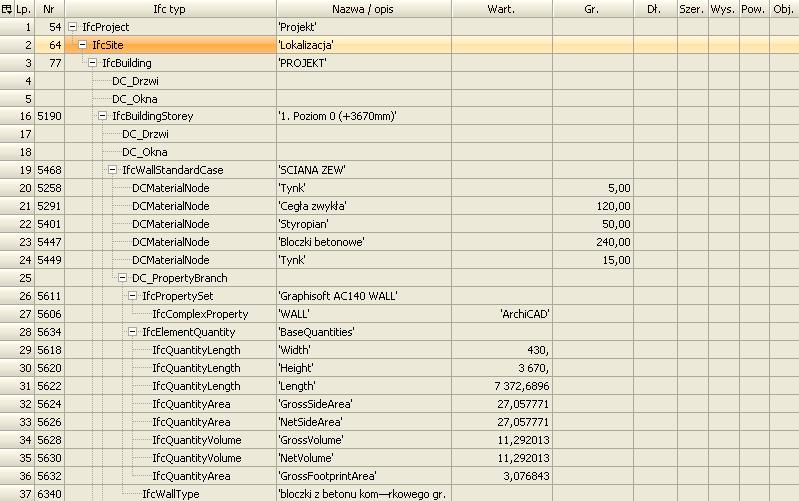Click the 'NetVolume' name cell

(364, 458)
